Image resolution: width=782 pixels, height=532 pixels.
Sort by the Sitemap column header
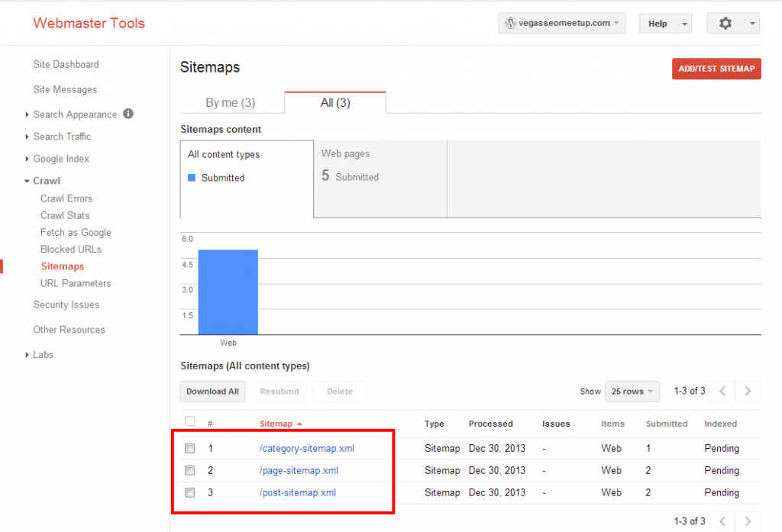pyautogui.click(x=276, y=424)
